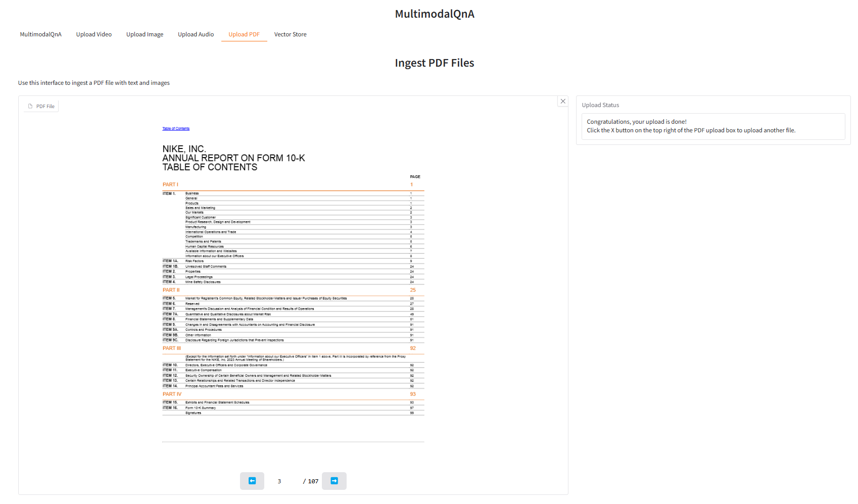Go to the Vector Store tab
Image resolution: width=858 pixels, height=504 pixels.
[x=290, y=34]
